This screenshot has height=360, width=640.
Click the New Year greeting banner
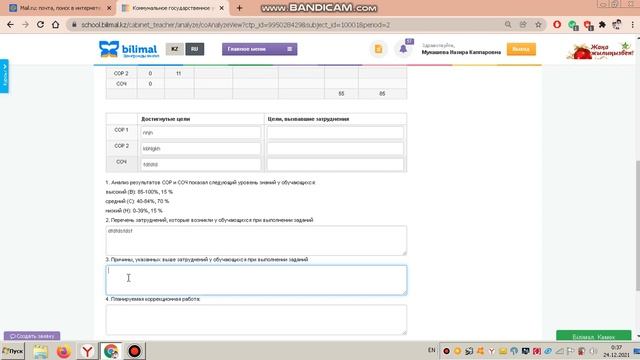pos(600,51)
